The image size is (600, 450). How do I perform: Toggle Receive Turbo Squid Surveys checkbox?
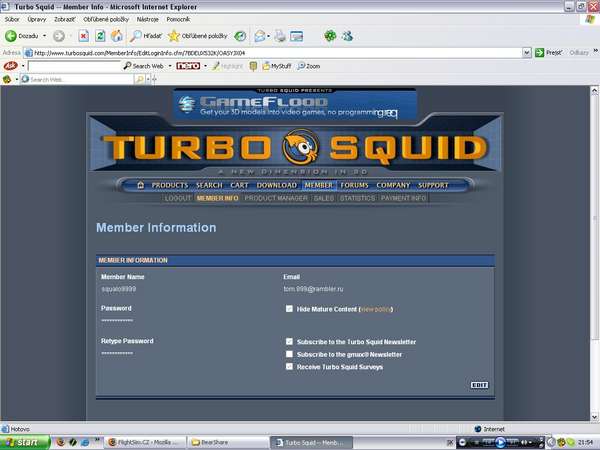click(289, 367)
